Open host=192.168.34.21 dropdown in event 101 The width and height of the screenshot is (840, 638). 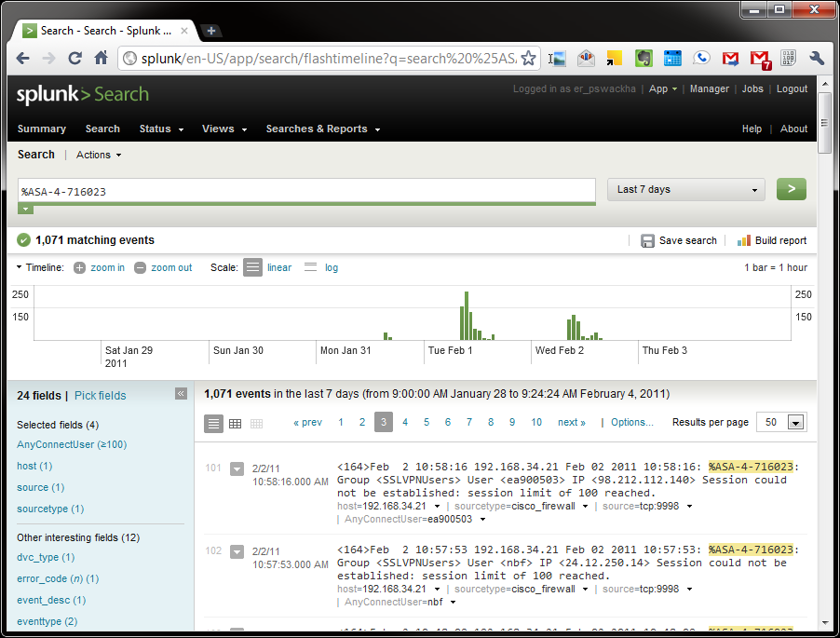point(437,507)
